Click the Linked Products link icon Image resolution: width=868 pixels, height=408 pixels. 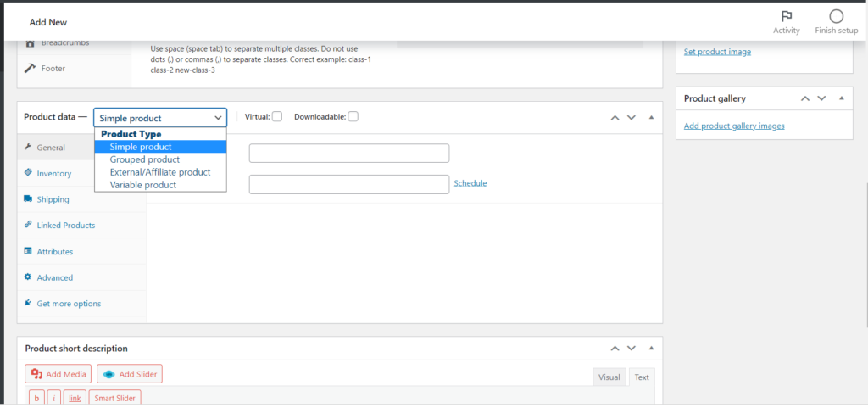tap(29, 226)
